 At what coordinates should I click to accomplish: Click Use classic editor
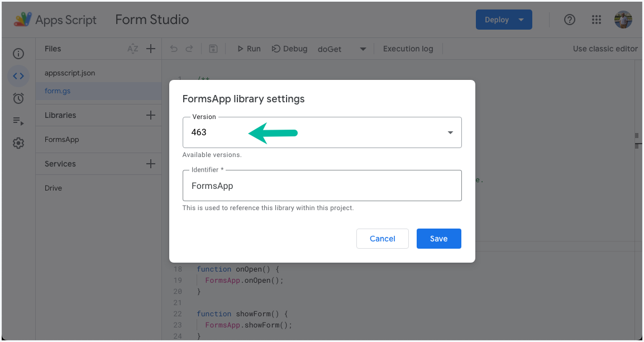click(x=605, y=49)
